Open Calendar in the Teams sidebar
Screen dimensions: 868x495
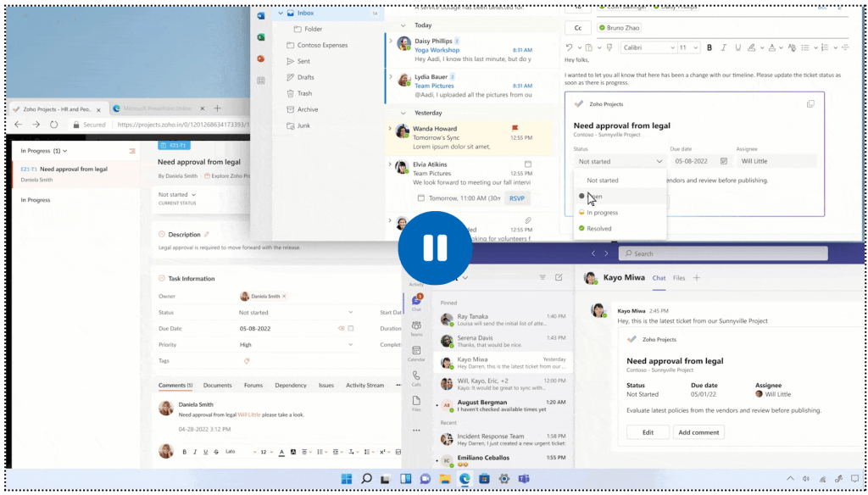click(416, 353)
